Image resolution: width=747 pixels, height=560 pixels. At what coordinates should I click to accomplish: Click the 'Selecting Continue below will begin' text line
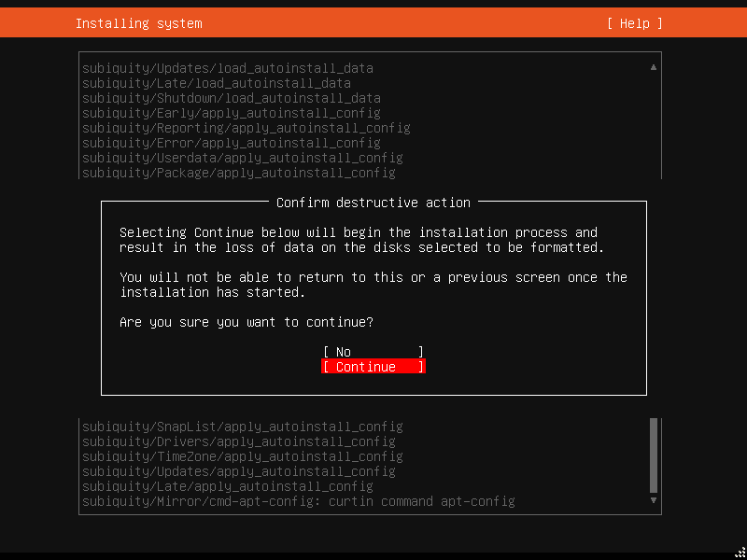[359, 232]
